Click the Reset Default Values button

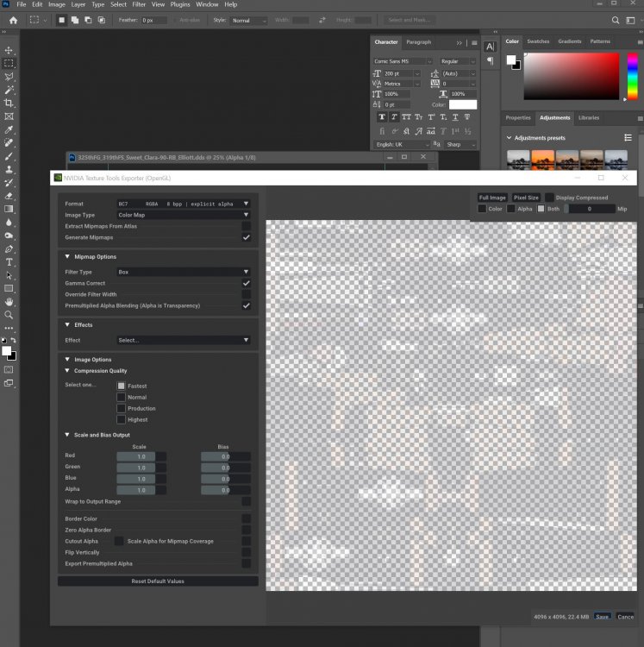point(158,581)
